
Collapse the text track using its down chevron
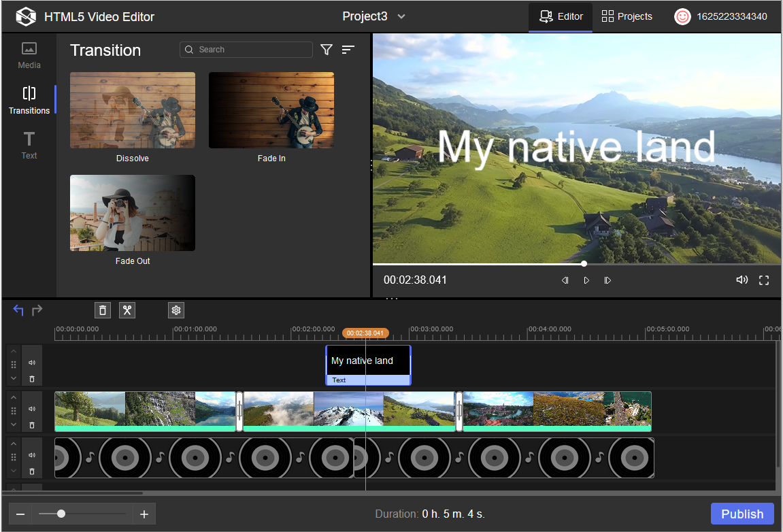point(12,378)
